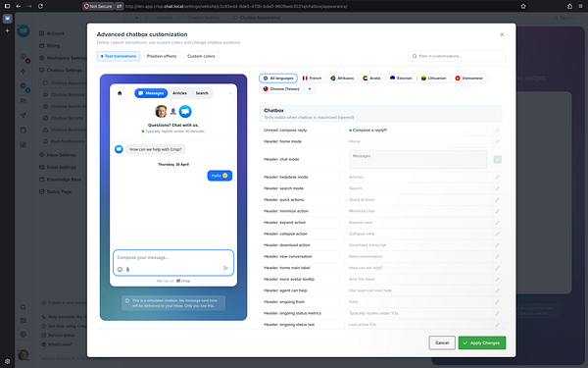588x368 pixels.
Task: Confirm 'Header: chat mode' with green checkmark
Action: (497, 160)
